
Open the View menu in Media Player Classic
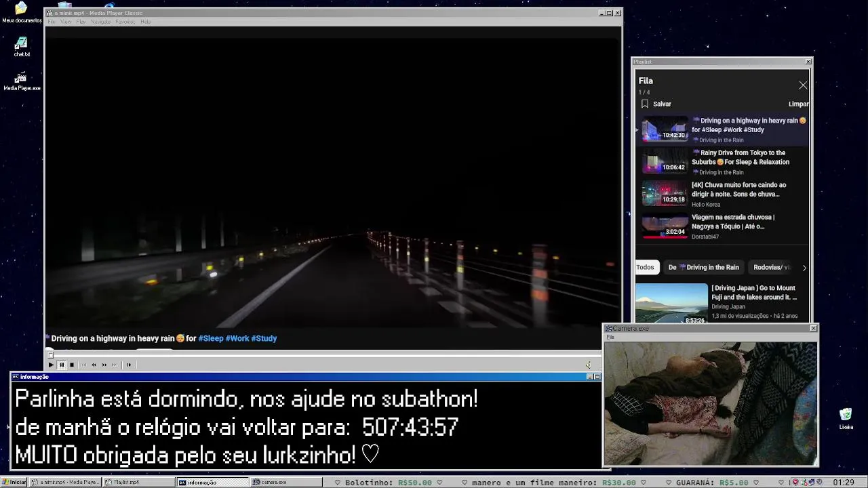pyautogui.click(x=66, y=22)
